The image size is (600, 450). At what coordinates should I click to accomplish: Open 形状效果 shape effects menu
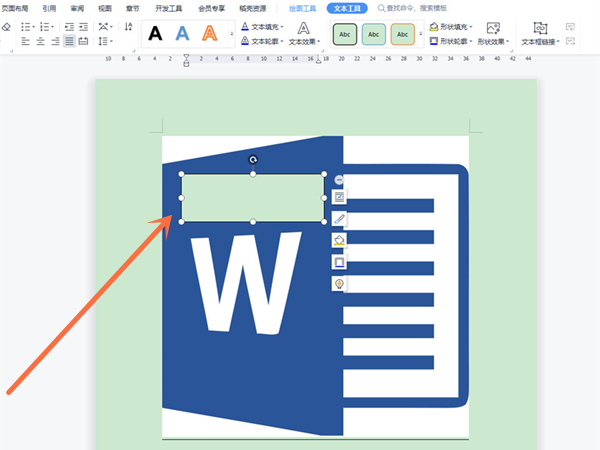493,34
